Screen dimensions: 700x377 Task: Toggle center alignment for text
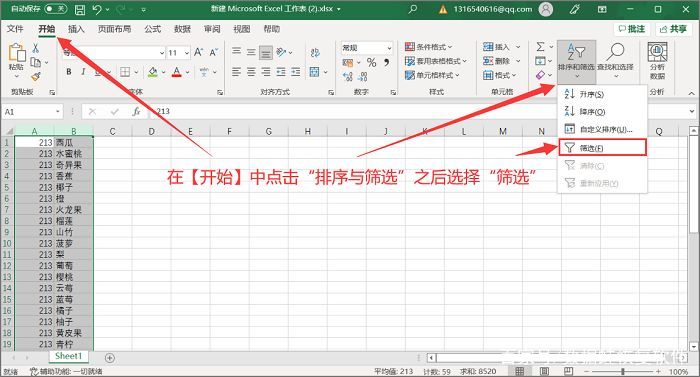(x=251, y=71)
